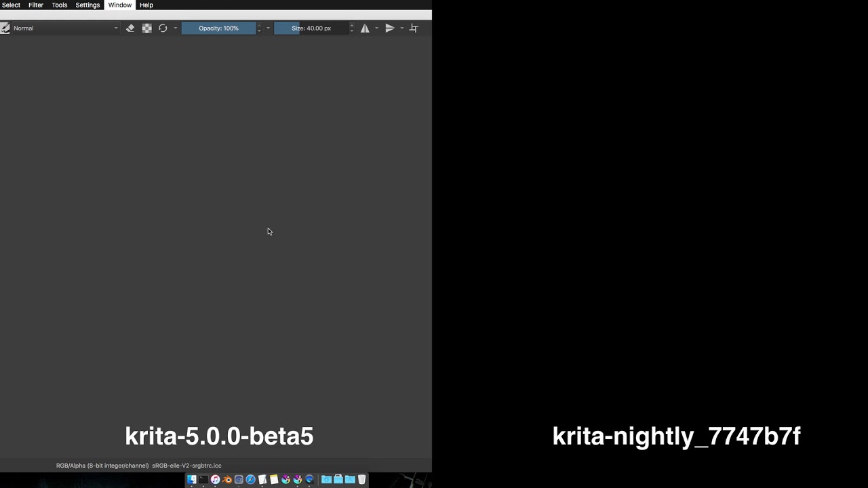Expand the dropdown arrow after Opacity slider
This screenshot has height=488, width=868.
[x=268, y=28]
